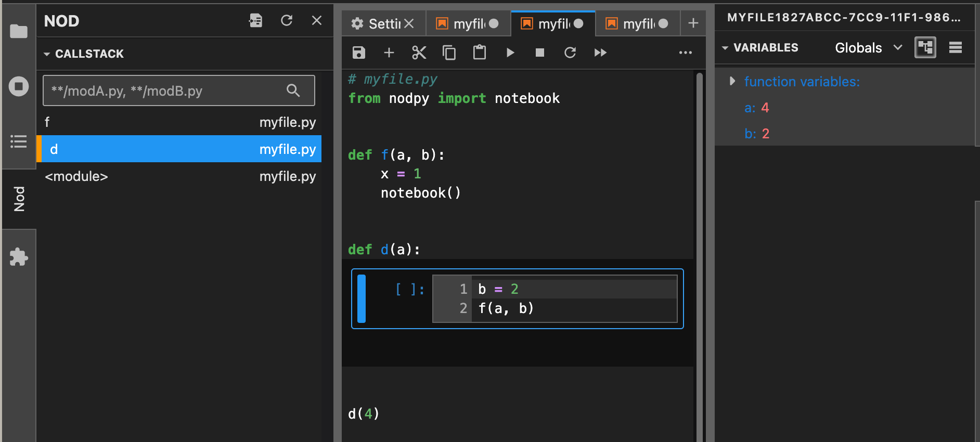Select variable a: 4
Screen dimensions: 980x442
(756, 108)
